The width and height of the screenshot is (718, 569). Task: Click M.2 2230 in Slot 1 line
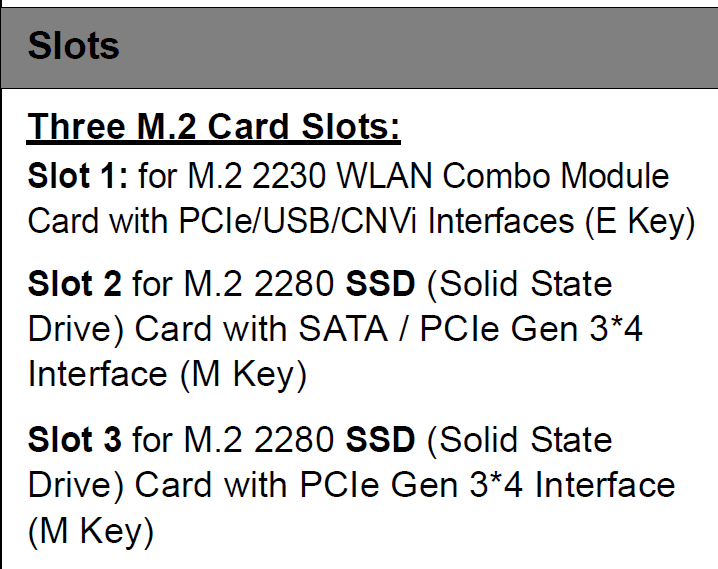point(257,176)
